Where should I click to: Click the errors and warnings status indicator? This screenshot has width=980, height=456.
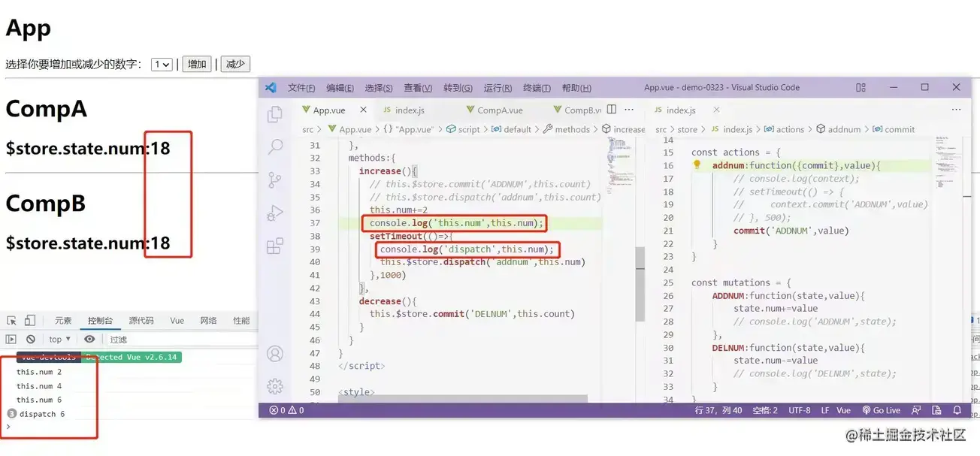click(x=287, y=410)
